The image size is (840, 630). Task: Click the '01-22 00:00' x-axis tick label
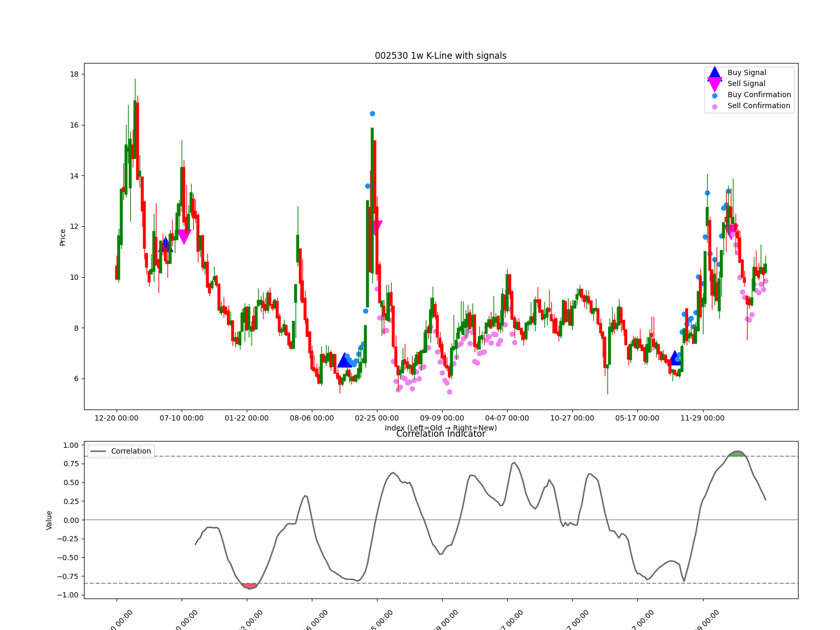pos(247,418)
